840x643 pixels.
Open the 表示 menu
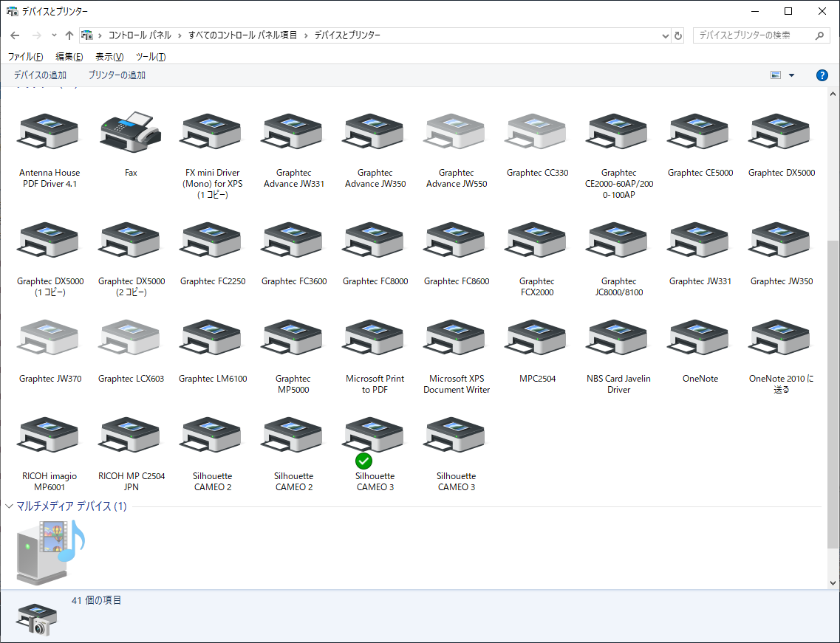(109, 57)
